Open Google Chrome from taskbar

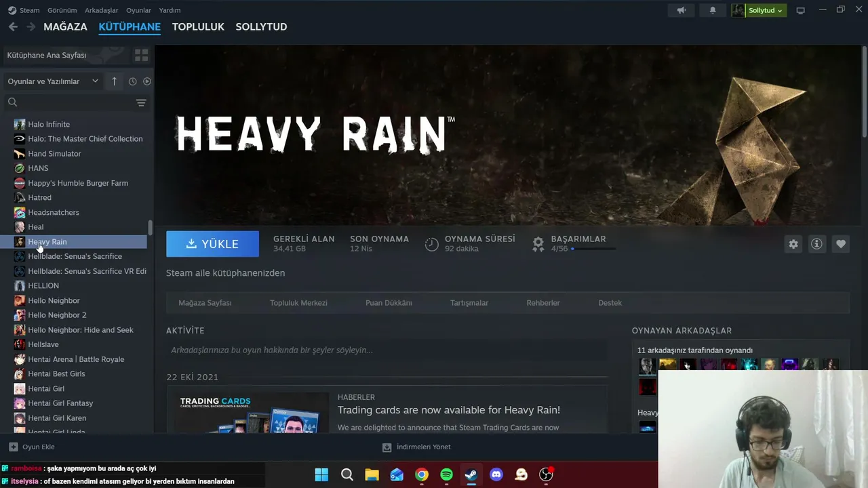[x=422, y=474]
